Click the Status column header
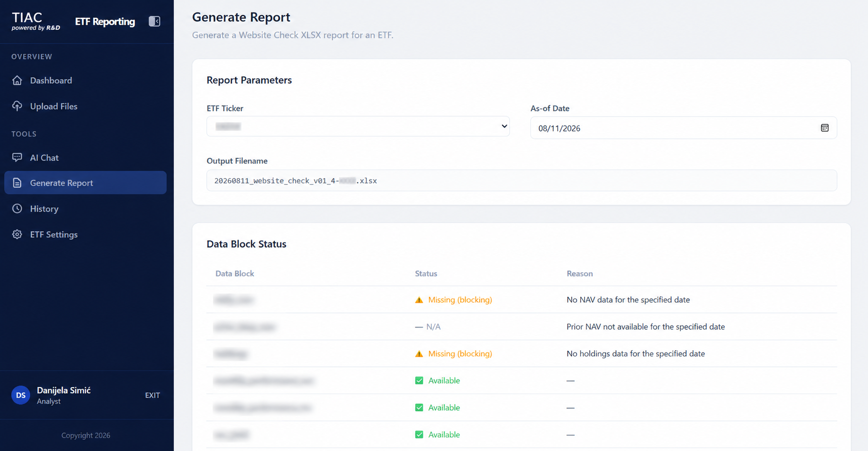The height and width of the screenshot is (451, 868). [426, 273]
